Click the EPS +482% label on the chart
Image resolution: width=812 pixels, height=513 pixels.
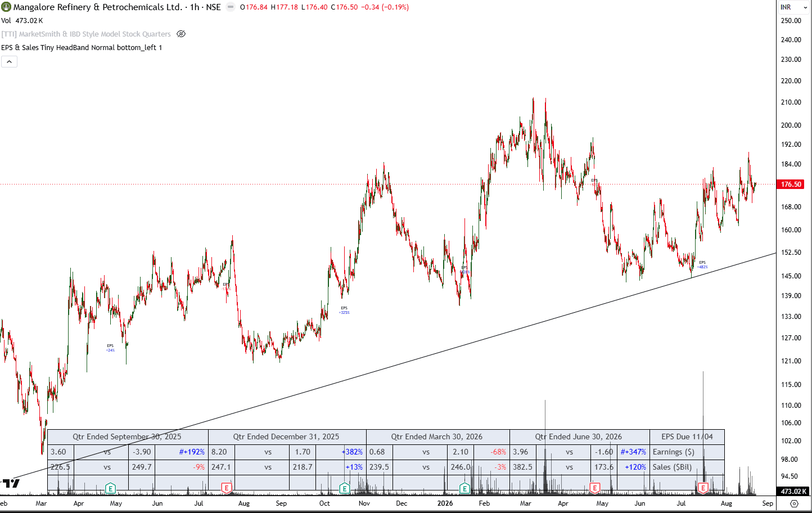point(702,265)
